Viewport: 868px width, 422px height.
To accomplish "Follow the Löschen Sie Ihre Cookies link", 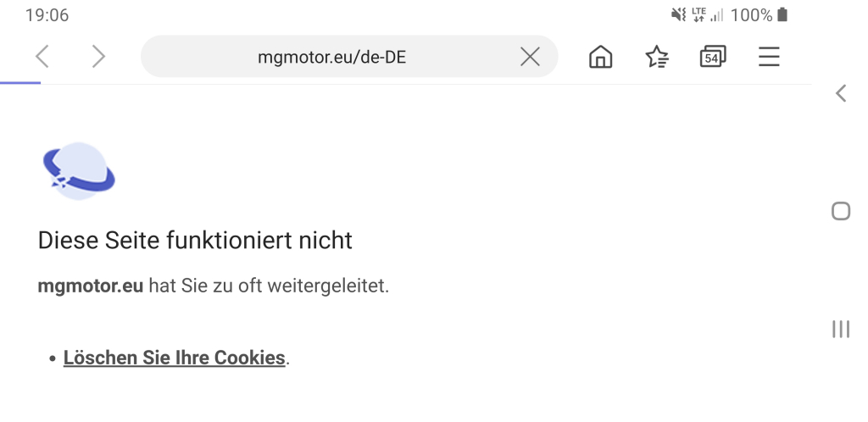I will [x=175, y=358].
